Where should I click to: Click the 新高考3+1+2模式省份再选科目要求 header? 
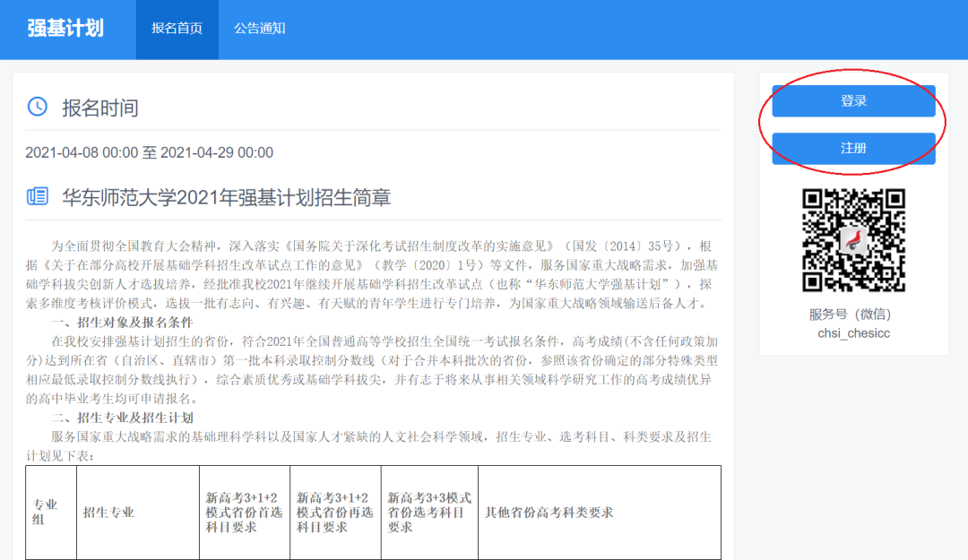tap(334, 513)
